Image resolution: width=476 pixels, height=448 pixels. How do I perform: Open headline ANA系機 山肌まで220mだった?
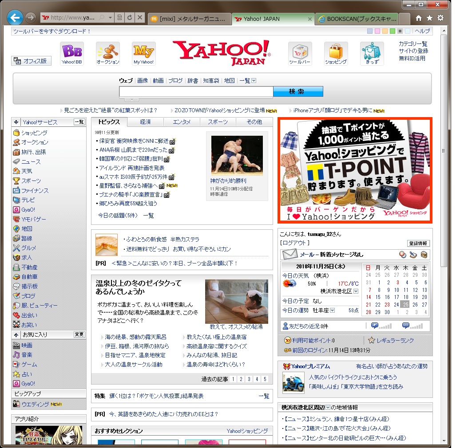[133, 150]
